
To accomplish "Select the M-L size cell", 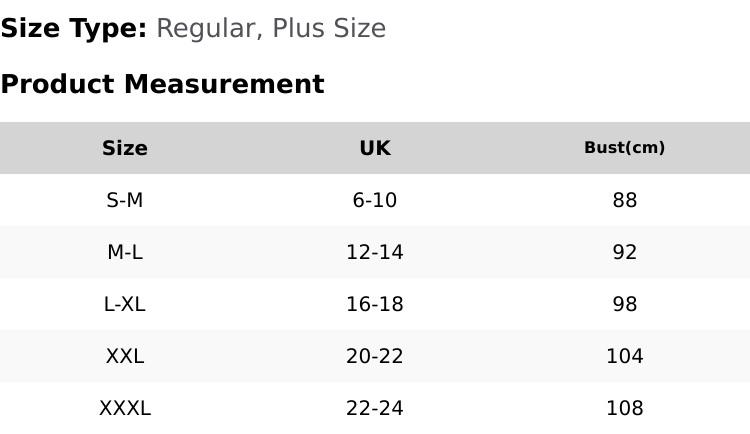I will [125, 252].
